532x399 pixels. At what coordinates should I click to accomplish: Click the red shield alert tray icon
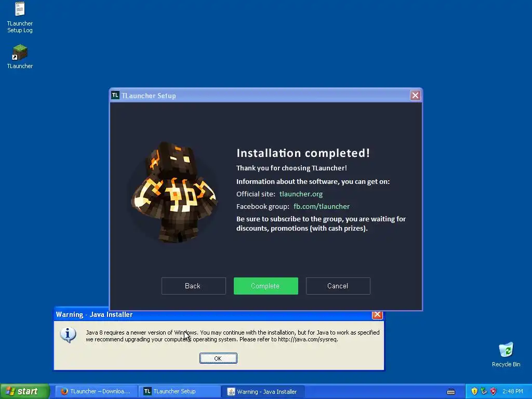pos(494,392)
